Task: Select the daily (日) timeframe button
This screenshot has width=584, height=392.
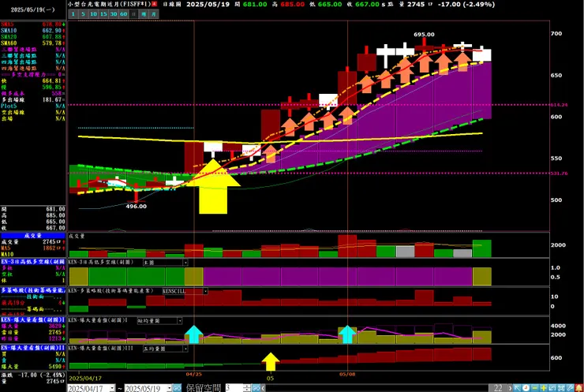Action: point(133,14)
